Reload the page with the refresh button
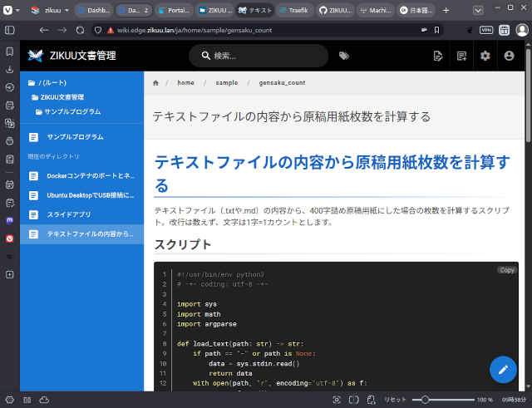This screenshot has width=532, height=408. click(x=80, y=29)
